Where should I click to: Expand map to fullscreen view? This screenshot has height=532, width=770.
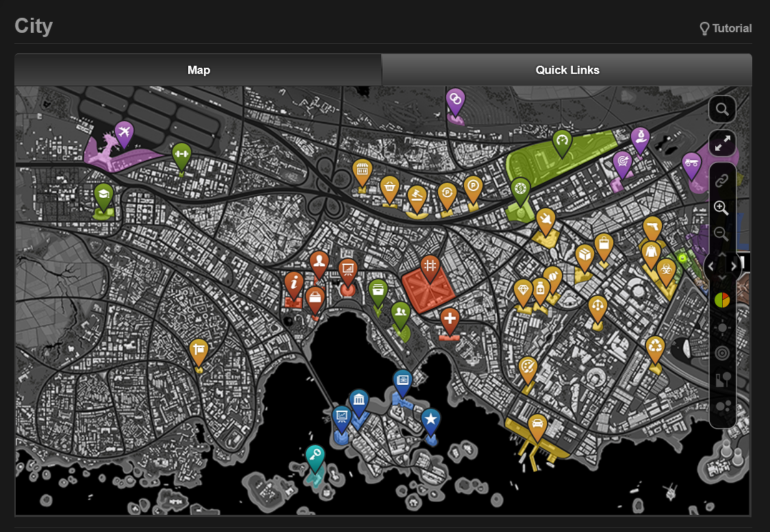[x=722, y=143]
